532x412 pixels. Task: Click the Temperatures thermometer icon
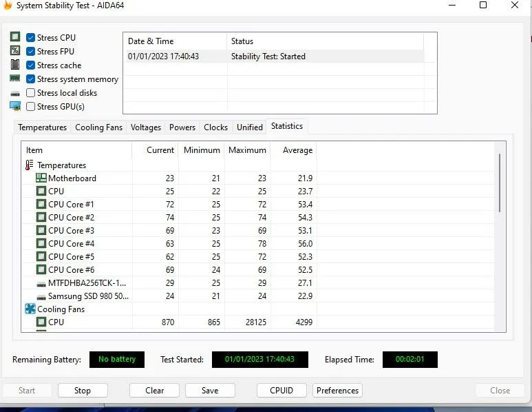30,165
